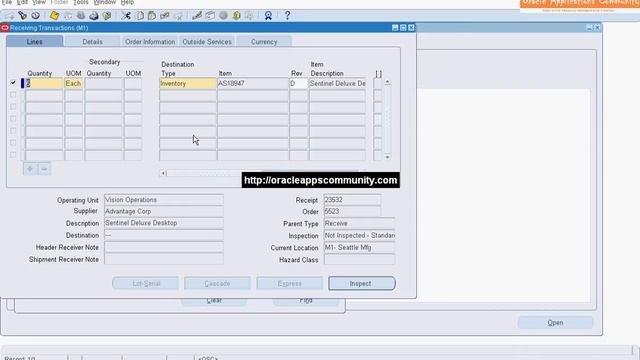Click the Lot-Serial button
The image size is (640, 360).
[145, 283]
